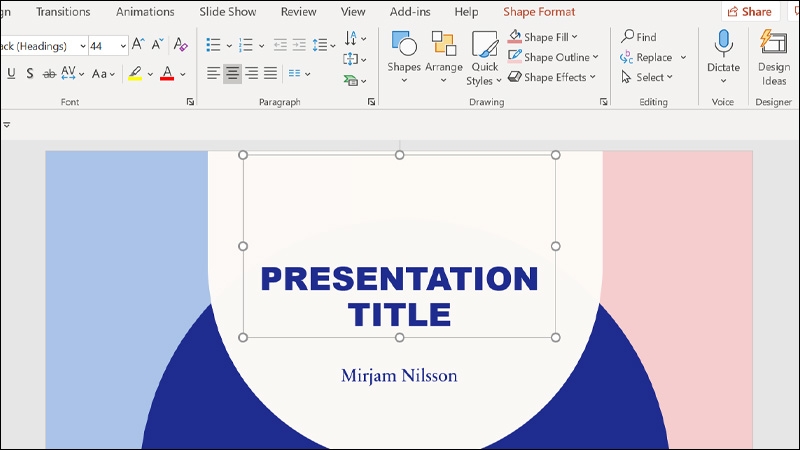The image size is (800, 450).
Task: Switch to Animations tab
Action: coord(145,12)
